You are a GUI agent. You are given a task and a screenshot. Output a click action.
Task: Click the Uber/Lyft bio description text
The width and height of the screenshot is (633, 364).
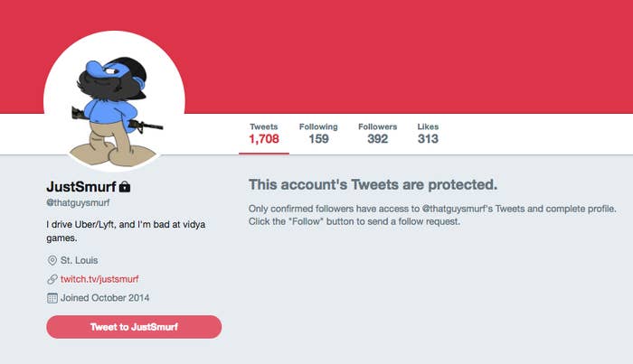point(126,231)
